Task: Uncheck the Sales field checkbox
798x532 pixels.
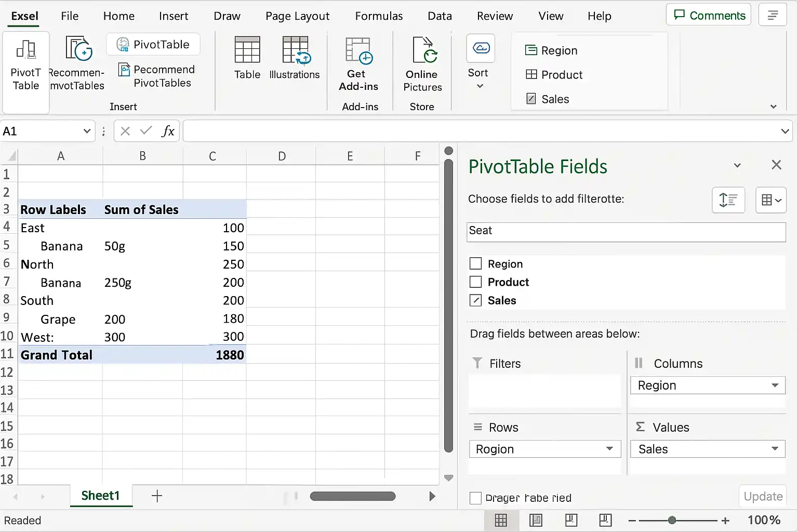Action: 475,300
